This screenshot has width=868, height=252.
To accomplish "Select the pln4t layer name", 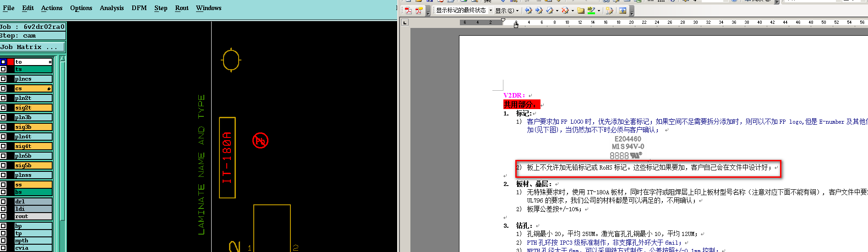I will (33, 137).
